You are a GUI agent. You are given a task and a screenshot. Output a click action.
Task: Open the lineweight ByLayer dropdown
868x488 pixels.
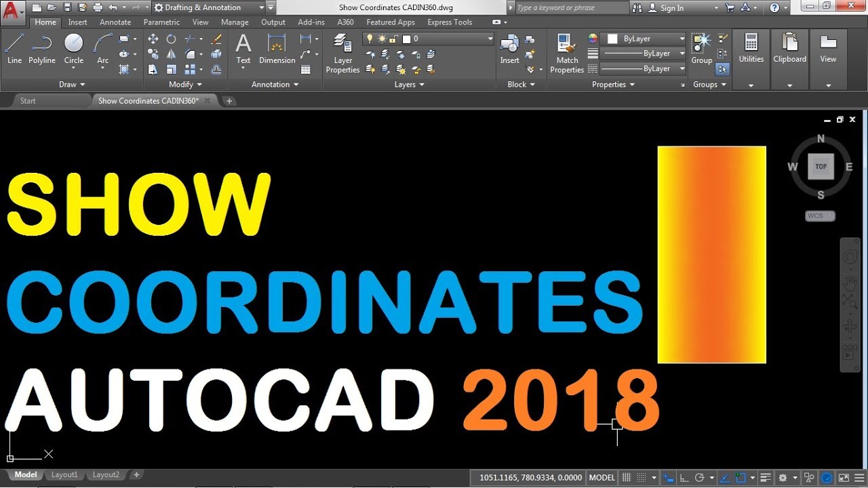[644, 54]
